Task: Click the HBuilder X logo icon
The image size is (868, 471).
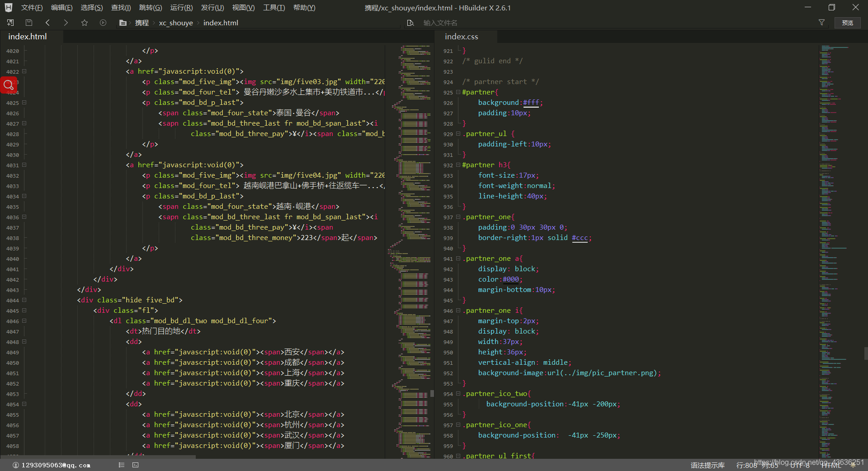Action: [x=9, y=8]
